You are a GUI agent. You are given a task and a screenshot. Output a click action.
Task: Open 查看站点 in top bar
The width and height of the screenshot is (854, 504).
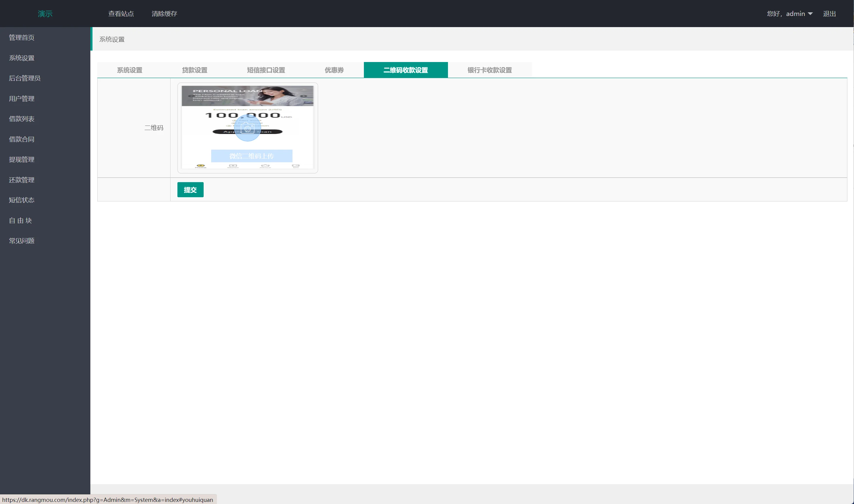click(121, 14)
